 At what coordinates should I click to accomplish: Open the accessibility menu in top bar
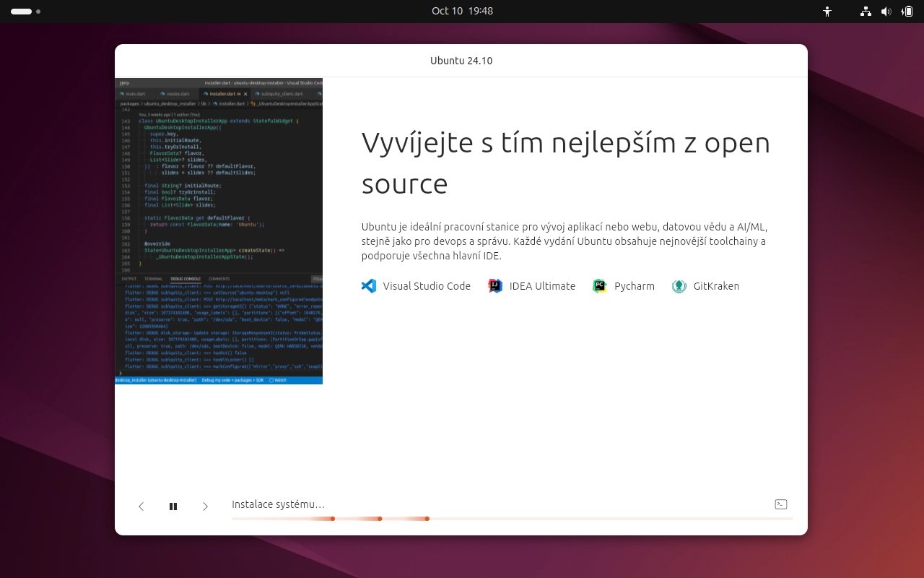[828, 12]
